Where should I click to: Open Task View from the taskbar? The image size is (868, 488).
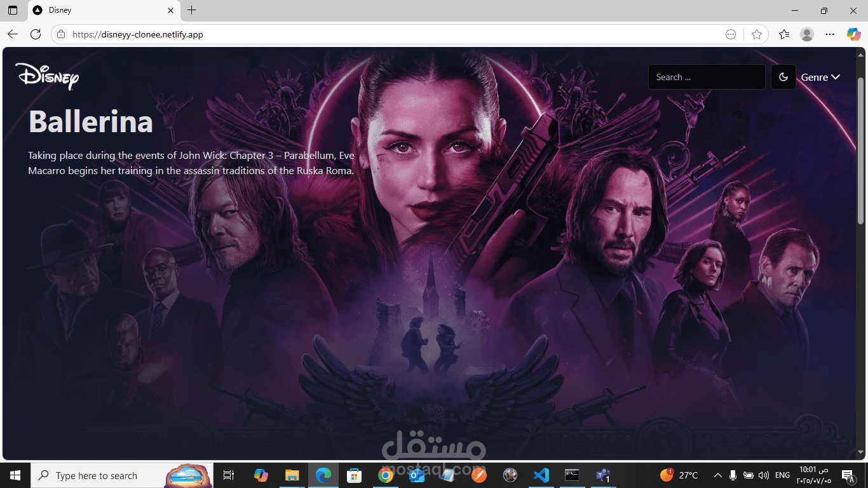click(229, 475)
